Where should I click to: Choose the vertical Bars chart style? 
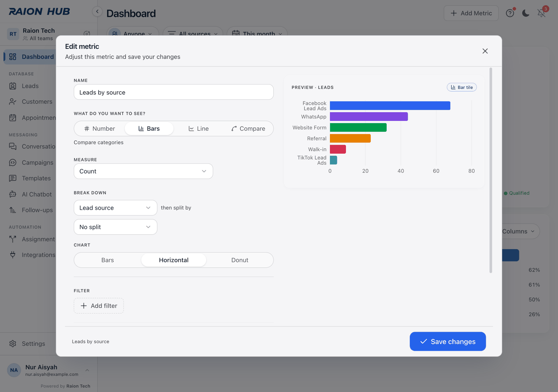(x=107, y=260)
